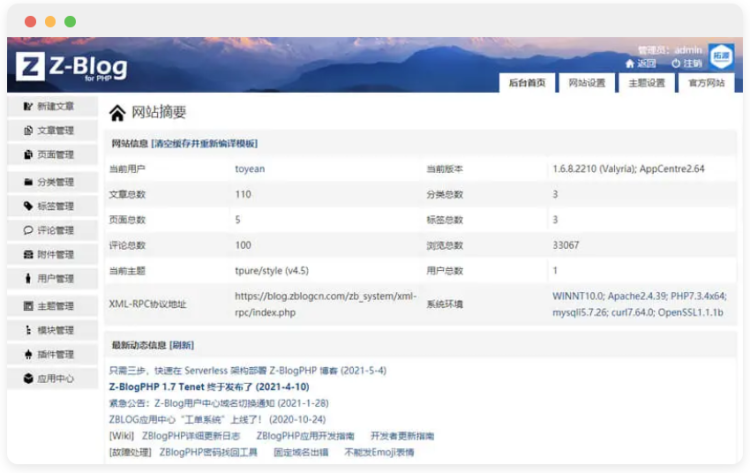Viewport: 750px width, 473px height.
Task: Open 应用中心 cube icon
Action: coord(28,378)
